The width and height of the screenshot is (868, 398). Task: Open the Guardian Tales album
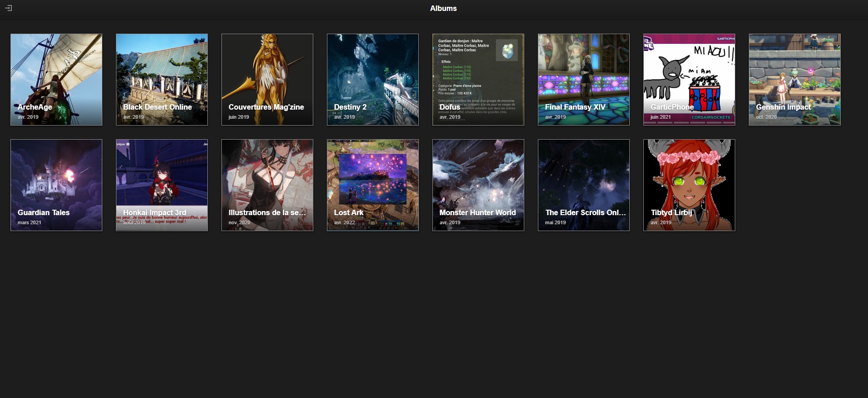pos(56,185)
